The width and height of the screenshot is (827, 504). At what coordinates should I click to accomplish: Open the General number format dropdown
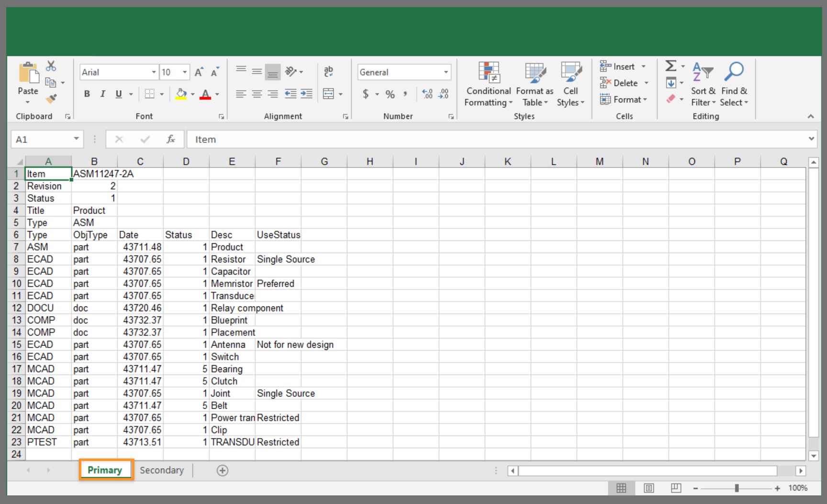point(446,72)
